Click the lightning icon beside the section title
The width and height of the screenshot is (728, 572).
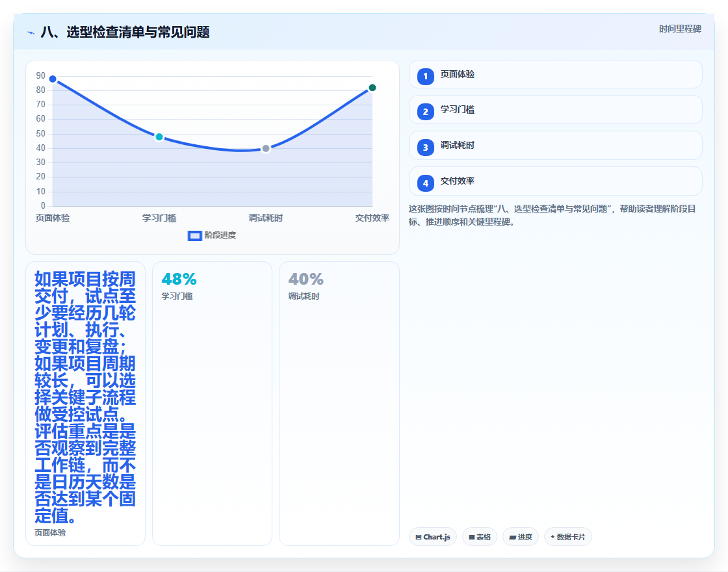point(31,32)
